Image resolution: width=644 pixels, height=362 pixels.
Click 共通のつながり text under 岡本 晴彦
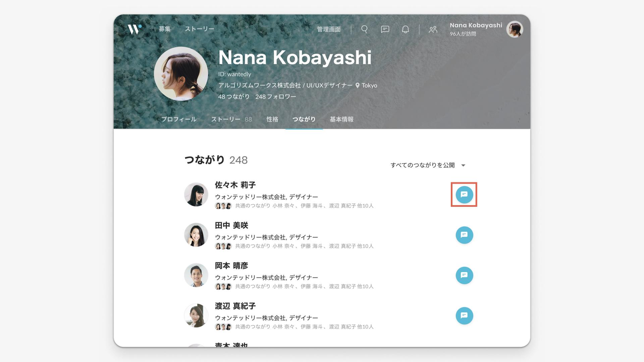point(304,286)
